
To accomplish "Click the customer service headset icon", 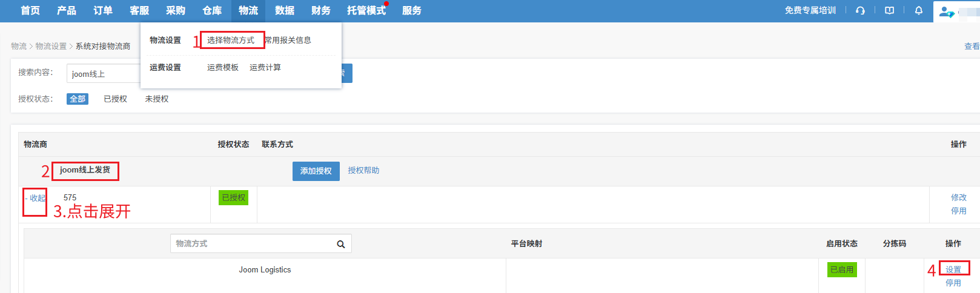I will 860,10.
